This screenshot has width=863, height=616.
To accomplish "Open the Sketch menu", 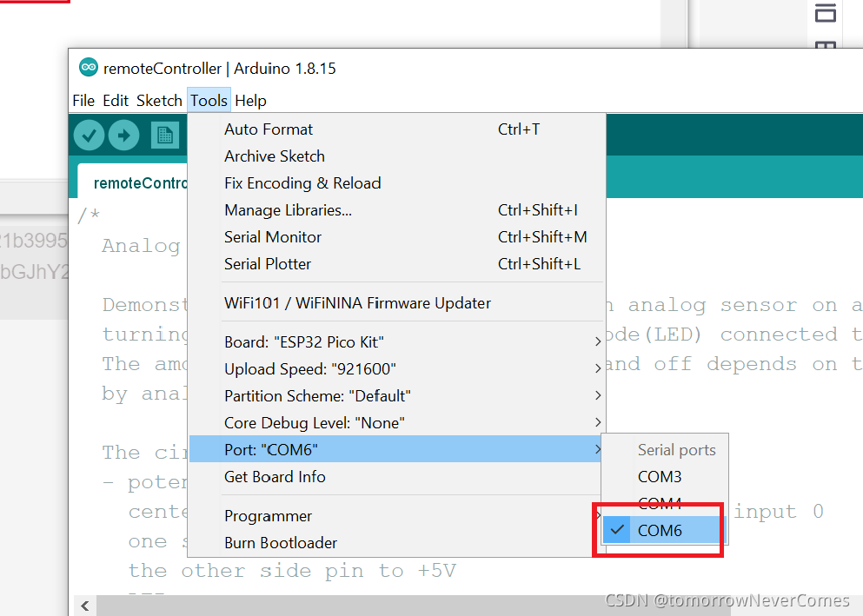I will click(x=159, y=101).
